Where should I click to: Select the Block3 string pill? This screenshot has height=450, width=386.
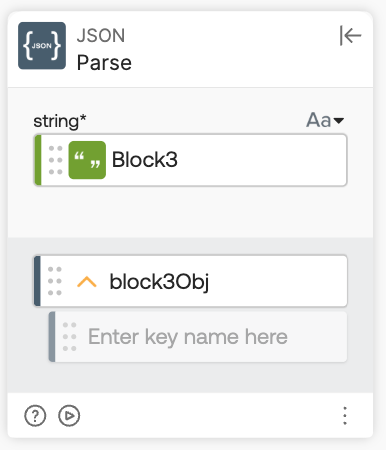coord(191,160)
